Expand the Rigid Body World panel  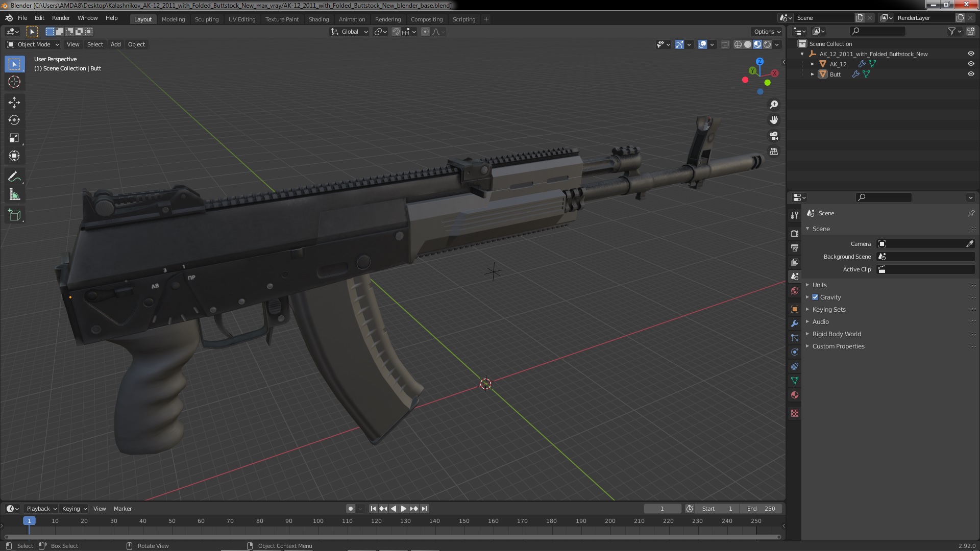[x=837, y=334]
